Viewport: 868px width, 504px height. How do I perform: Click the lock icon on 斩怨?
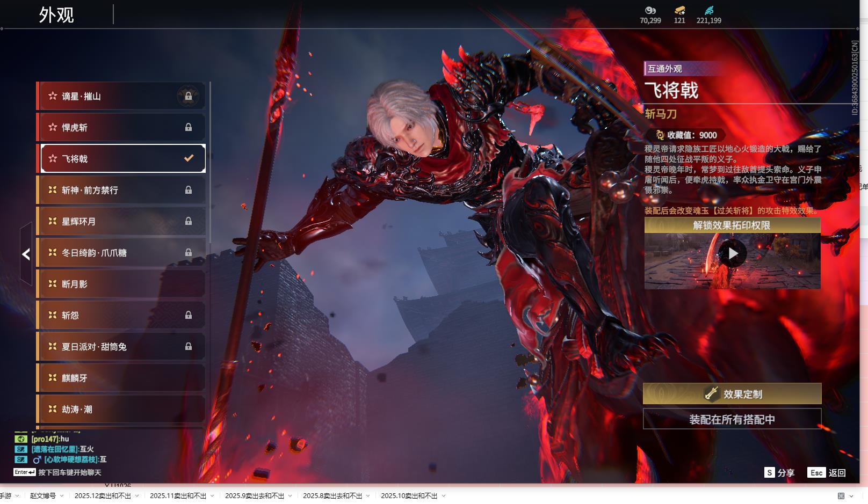pos(188,315)
